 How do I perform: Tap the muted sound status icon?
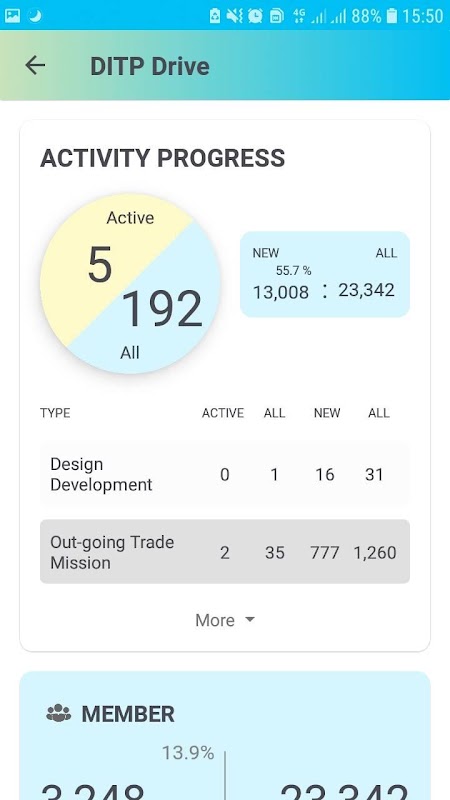click(235, 16)
